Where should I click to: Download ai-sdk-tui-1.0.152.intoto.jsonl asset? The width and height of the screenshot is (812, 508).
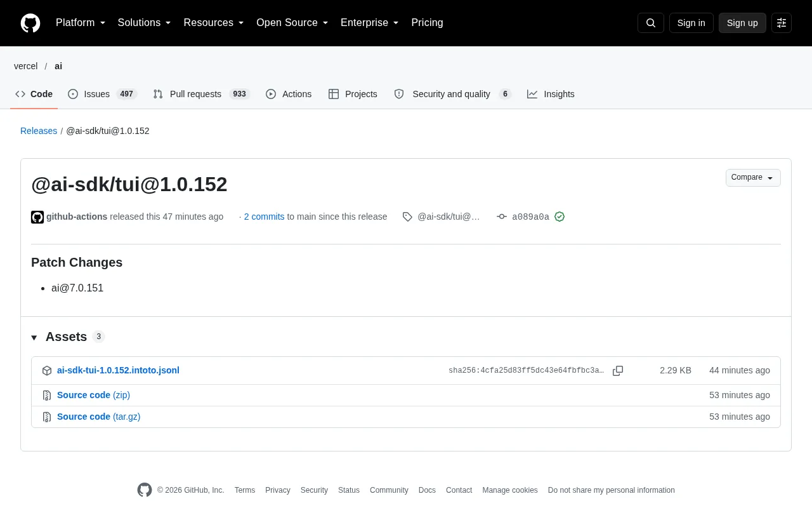(118, 370)
